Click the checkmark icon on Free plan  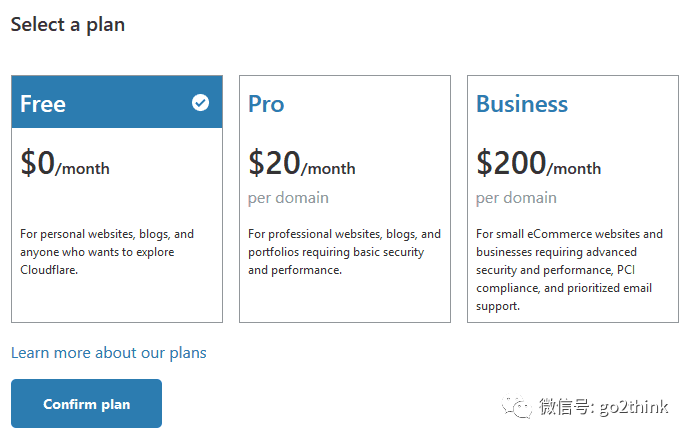201,102
